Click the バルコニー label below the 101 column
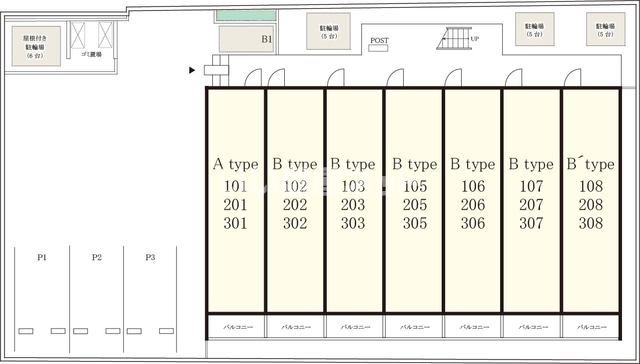Image resolution: width=640 pixels, height=364 pixels. pyautogui.click(x=238, y=327)
